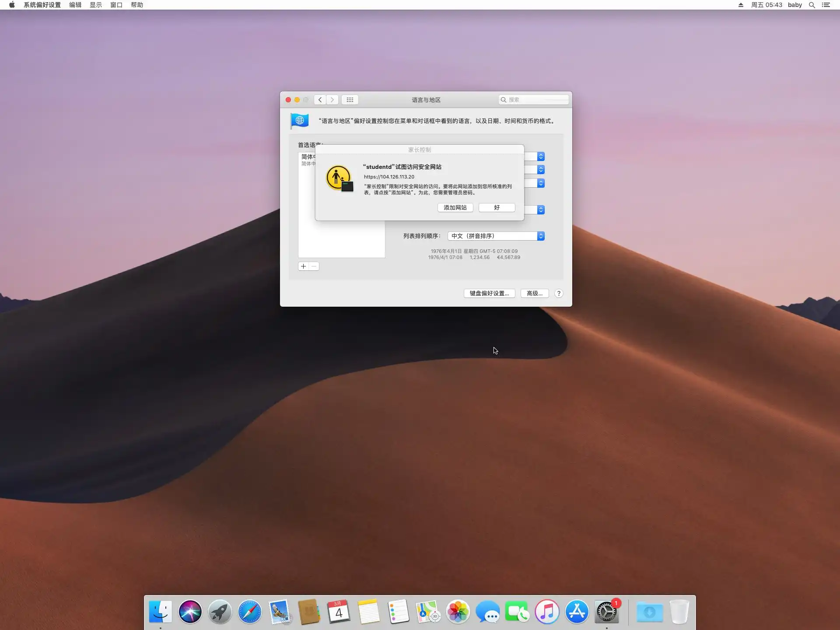Image resolution: width=840 pixels, height=630 pixels.
Task: Open the 窗口 menu in menu bar
Action: [x=116, y=5]
